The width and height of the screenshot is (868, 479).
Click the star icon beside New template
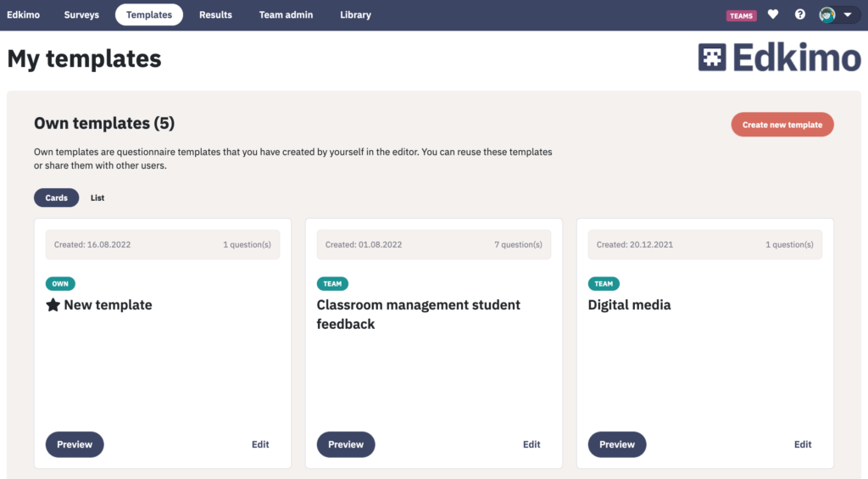point(53,304)
